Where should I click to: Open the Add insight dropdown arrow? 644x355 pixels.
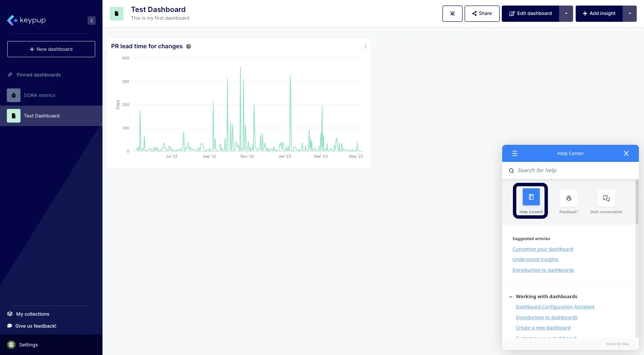tap(629, 13)
